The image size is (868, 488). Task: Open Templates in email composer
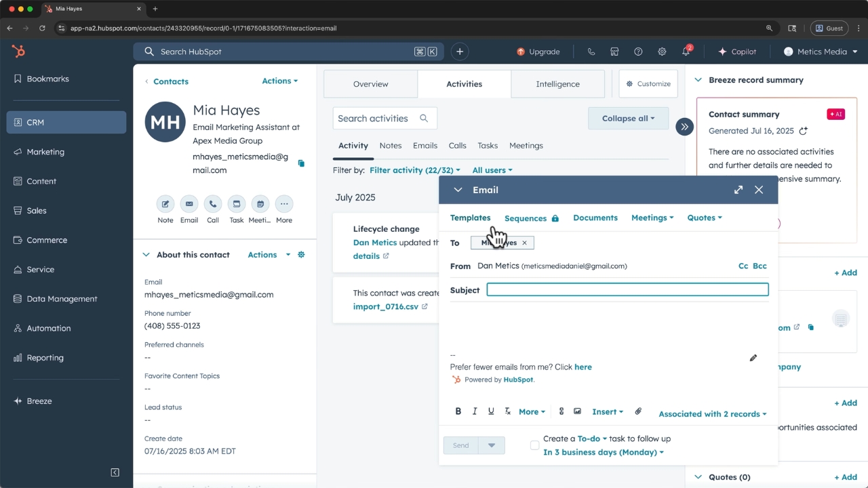470,218
